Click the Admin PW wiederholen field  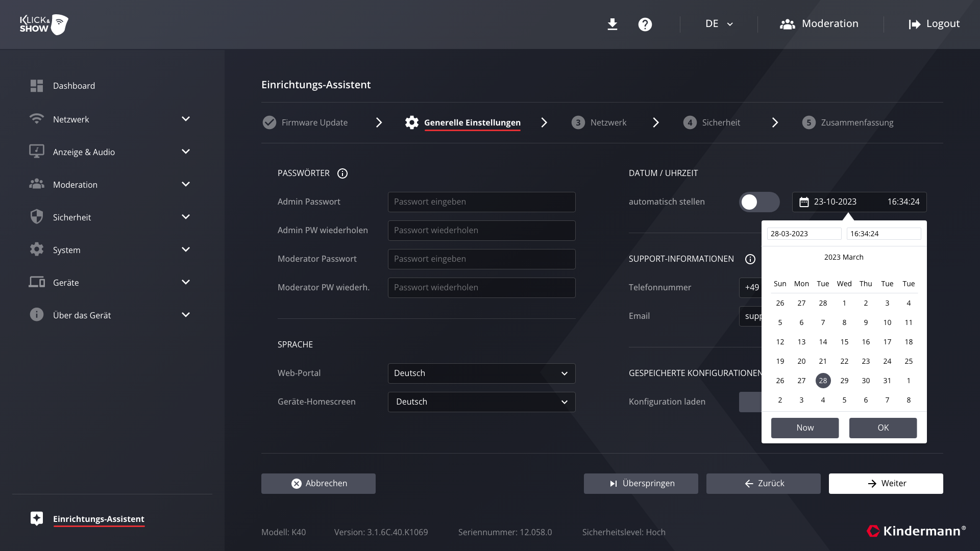click(481, 231)
